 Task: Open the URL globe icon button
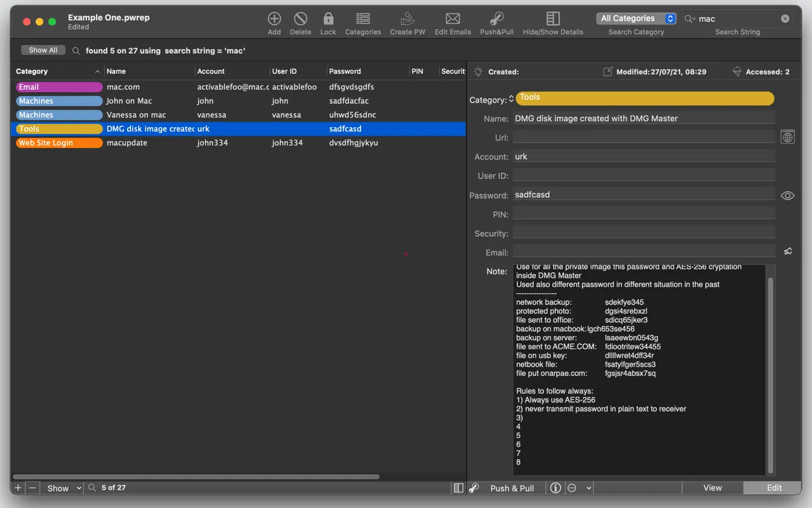pyautogui.click(x=787, y=137)
